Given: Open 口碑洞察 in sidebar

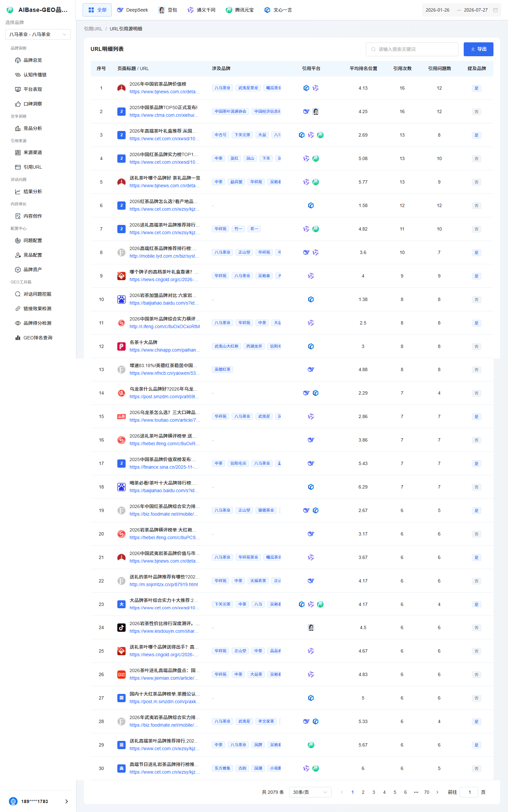Looking at the screenshot, I should click(33, 104).
